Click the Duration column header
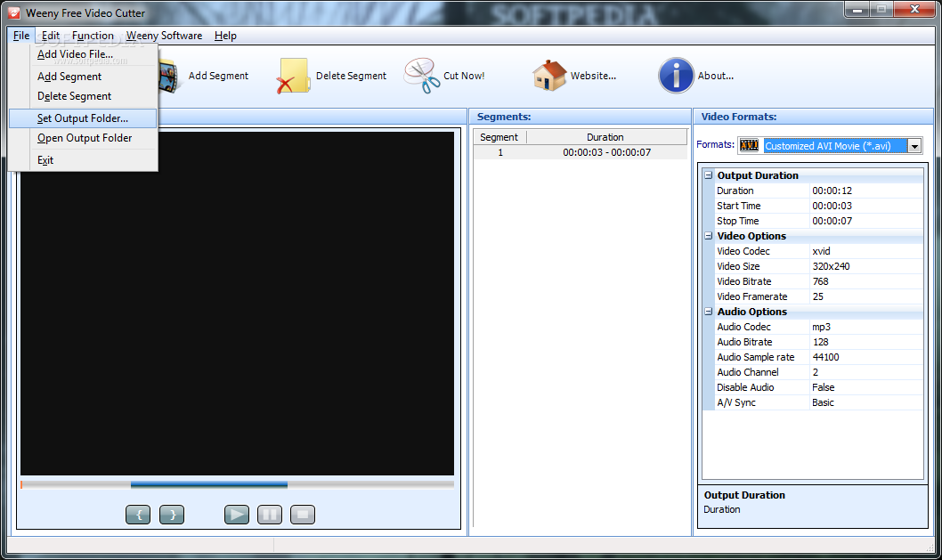 click(x=606, y=137)
